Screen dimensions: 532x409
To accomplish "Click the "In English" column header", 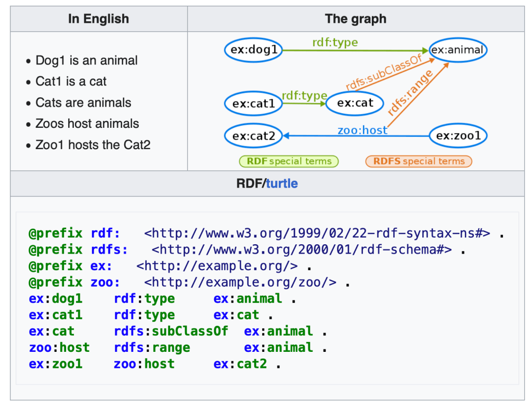I will coord(98,19).
